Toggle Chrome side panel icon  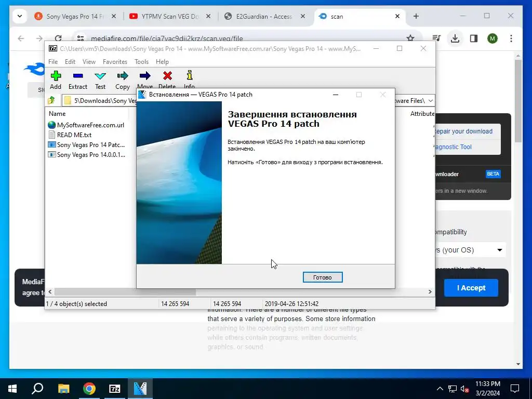pyautogui.click(x=474, y=38)
